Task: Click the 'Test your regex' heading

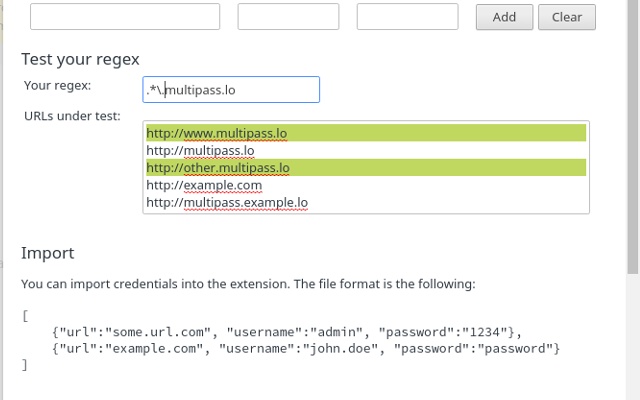Action: pyautogui.click(x=80, y=59)
